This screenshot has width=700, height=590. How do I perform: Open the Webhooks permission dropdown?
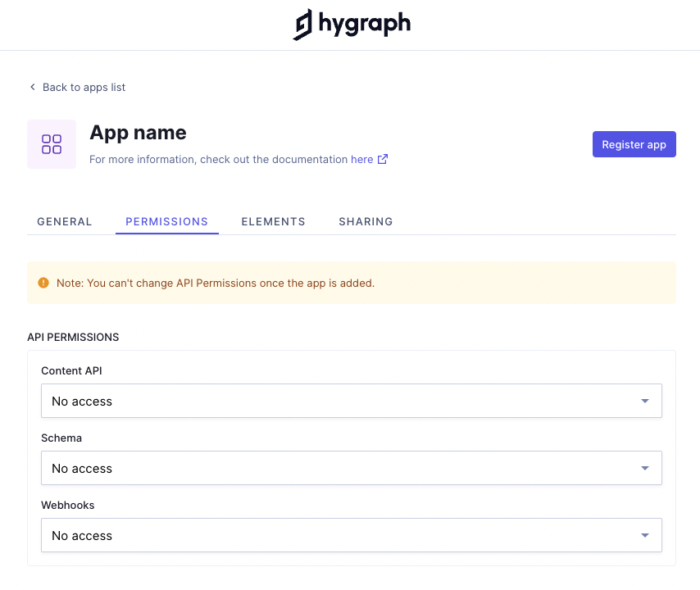pyautogui.click(x=351, y=536)
